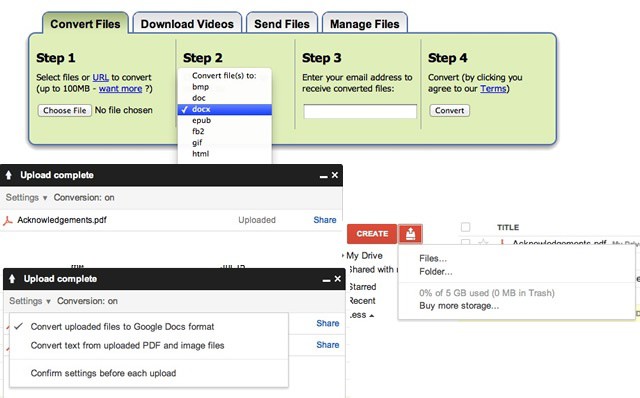Open Settings dropdown in lower upload panel
This screenshot has height=398, width=640.
click(30, 301)
